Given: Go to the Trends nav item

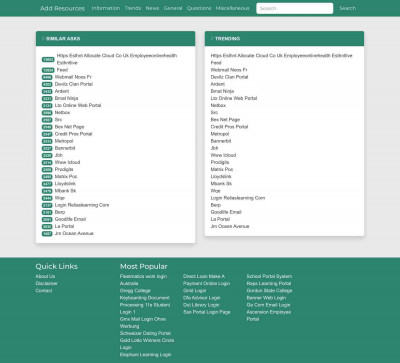Looking at the screenshot, I should pyautogui.click(x=133, y=8).
